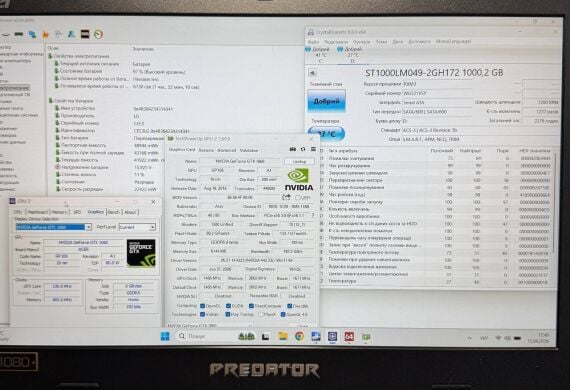Viewport: 570px width, 390px height.
Task: Open the CPU tab in CPU-Z
Action: (18, 212)
